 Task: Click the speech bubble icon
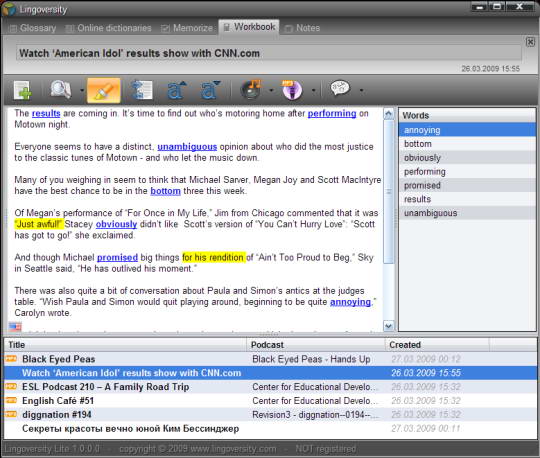click(340, 89)
